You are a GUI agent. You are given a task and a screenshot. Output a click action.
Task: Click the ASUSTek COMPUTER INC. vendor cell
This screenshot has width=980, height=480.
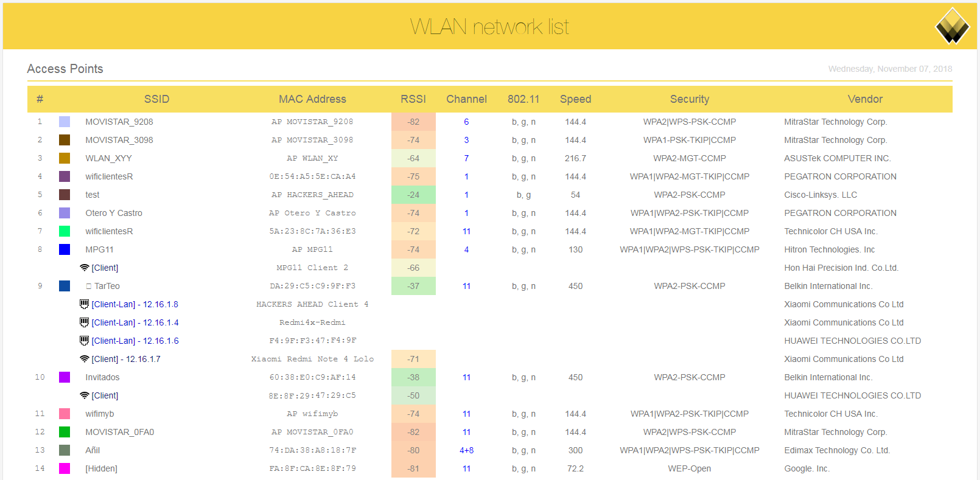click(838, 158)
